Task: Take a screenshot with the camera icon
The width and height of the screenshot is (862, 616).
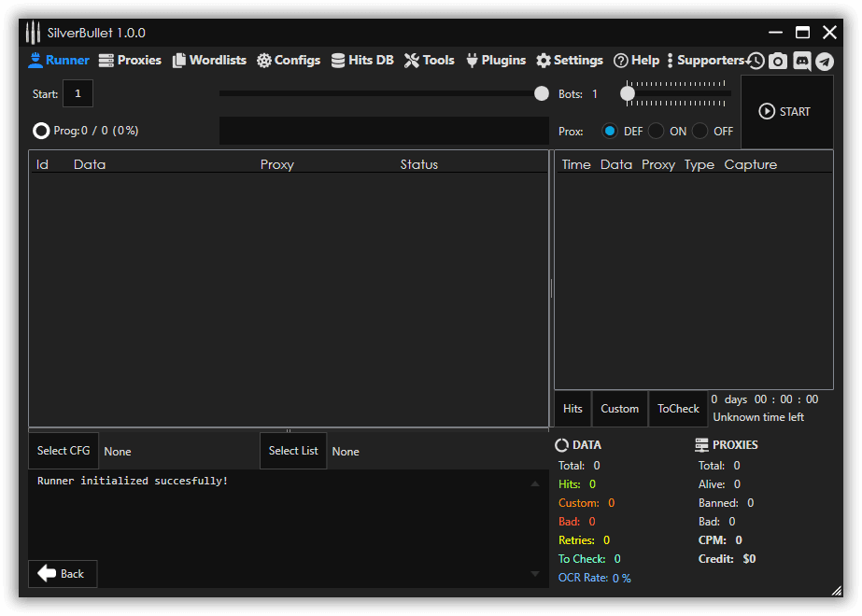Action: 778,61
